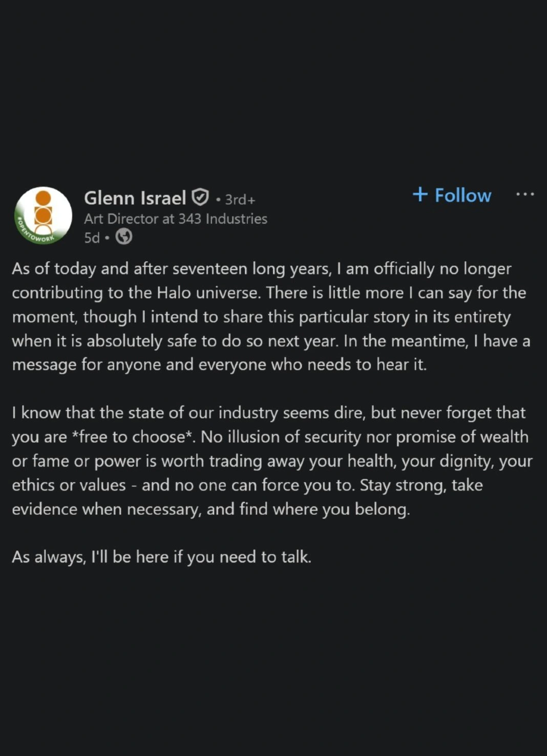Click the plus icon beside Follow
Viewport: 547px width, 756px height.
(x=420, y=194)
